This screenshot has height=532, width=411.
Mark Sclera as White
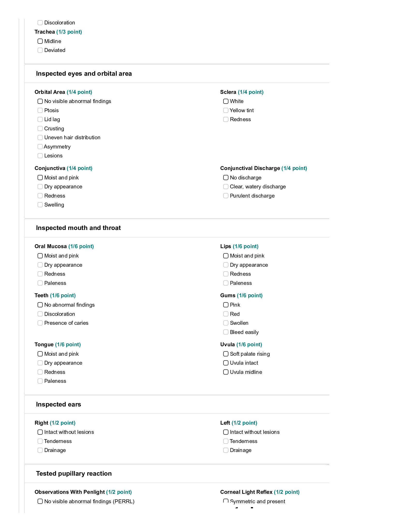[226, 101]
